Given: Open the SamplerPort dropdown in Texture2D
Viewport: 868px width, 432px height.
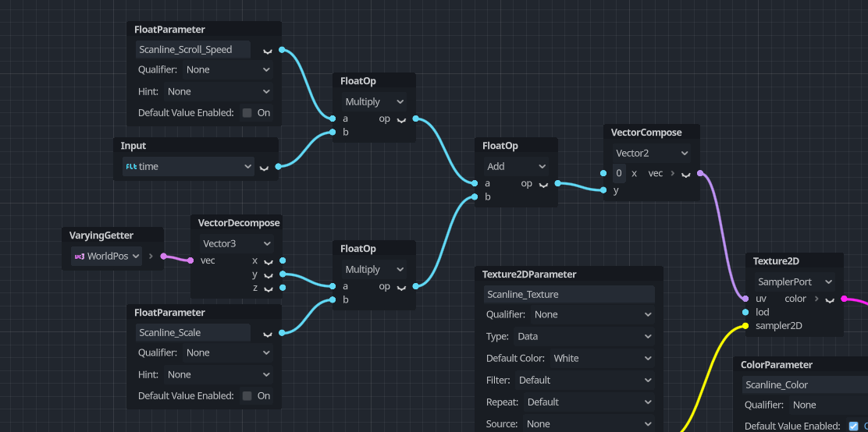Looking at the screenshot, I should [795, 282].
